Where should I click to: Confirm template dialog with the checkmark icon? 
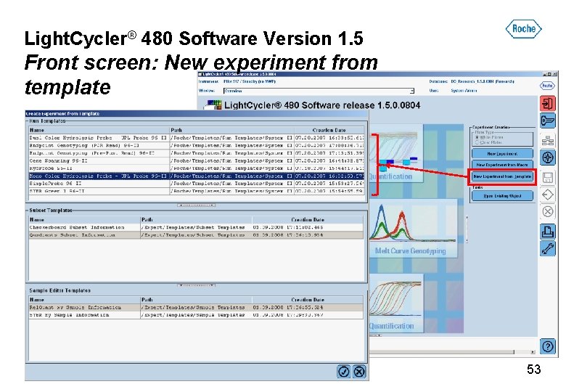(x=343, y=372)
